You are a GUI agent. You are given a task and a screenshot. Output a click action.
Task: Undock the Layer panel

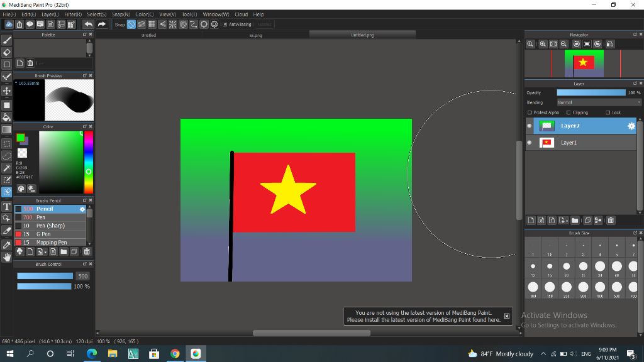point(635,84)
